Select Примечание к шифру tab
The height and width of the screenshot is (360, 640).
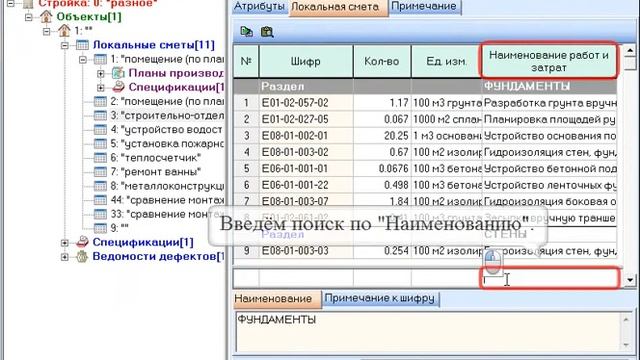click(380, 298)
